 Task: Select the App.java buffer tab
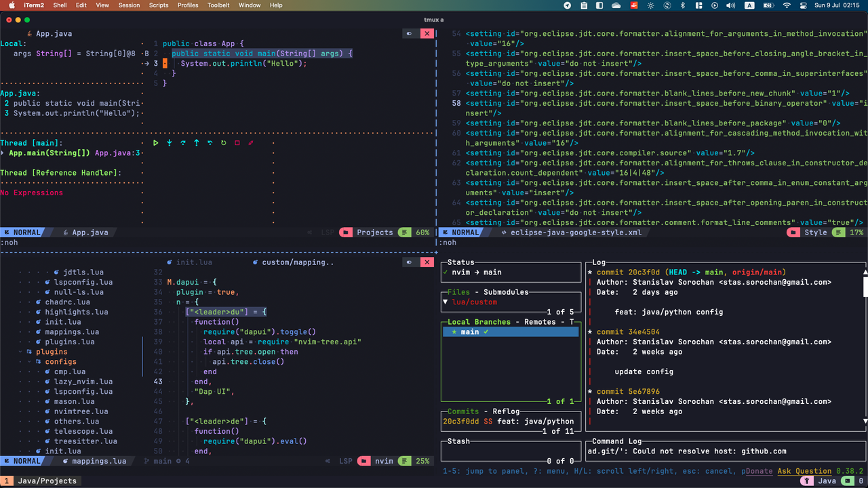point(49,33)
